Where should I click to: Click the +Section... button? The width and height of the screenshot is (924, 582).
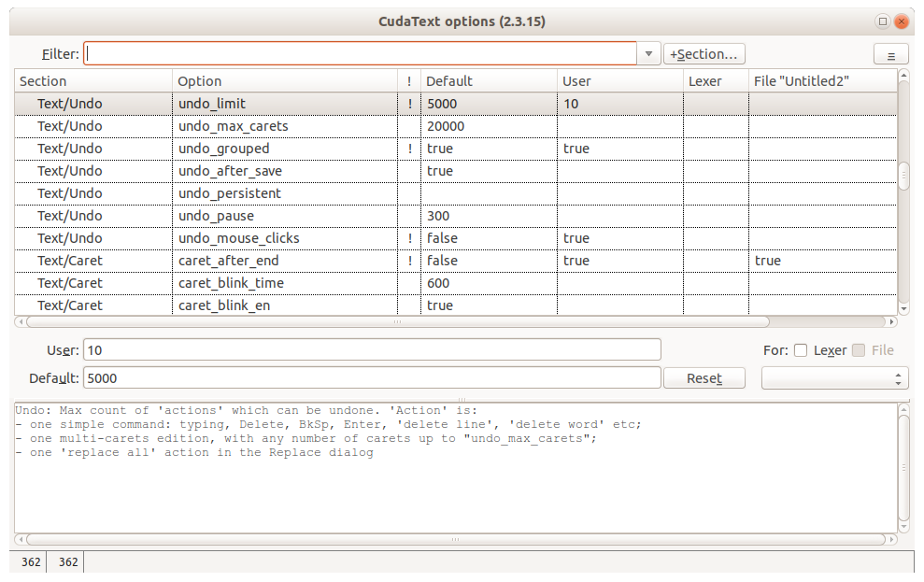[704, 54]
